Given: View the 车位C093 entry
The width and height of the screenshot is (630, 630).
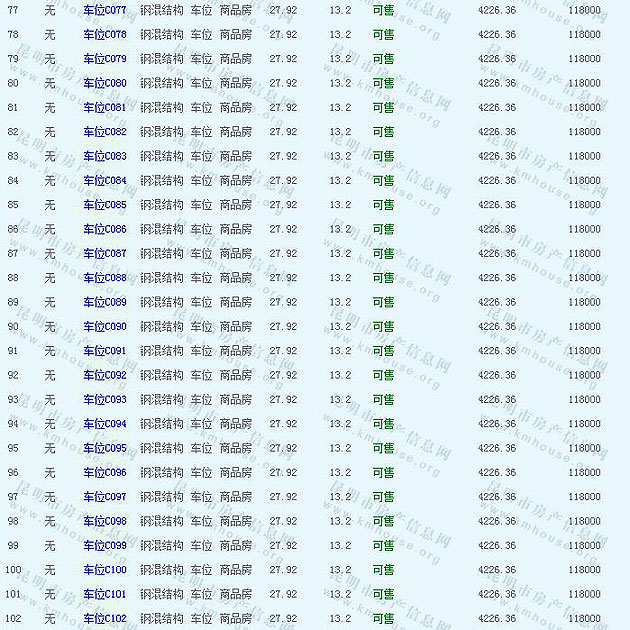Looking at the screenshot, I should coord(105,399).
